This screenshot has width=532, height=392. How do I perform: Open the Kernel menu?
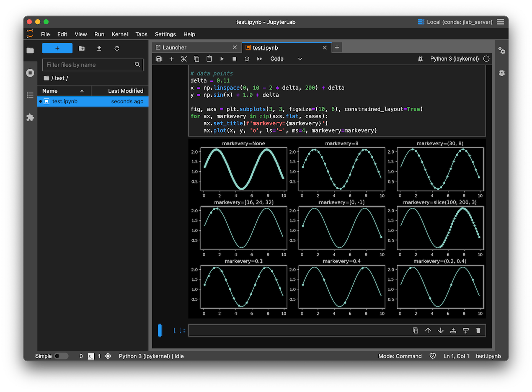coord(120,34)
